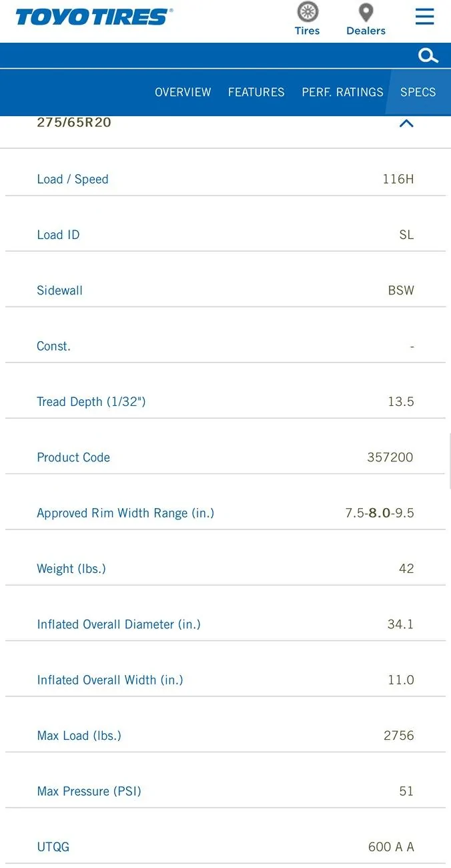The height and width of the screenshot is (868, 451).
Task: Click the search magnifier icon
Action: click(428, 56)
